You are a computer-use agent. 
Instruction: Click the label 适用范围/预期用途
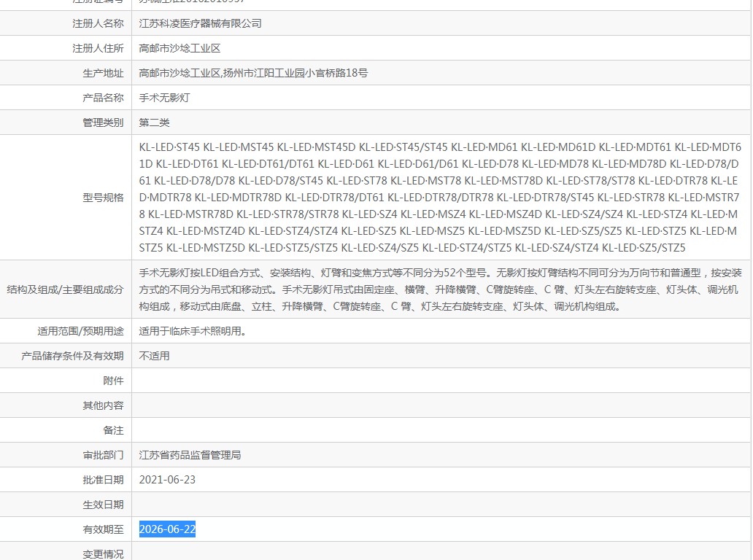(81, 331)
